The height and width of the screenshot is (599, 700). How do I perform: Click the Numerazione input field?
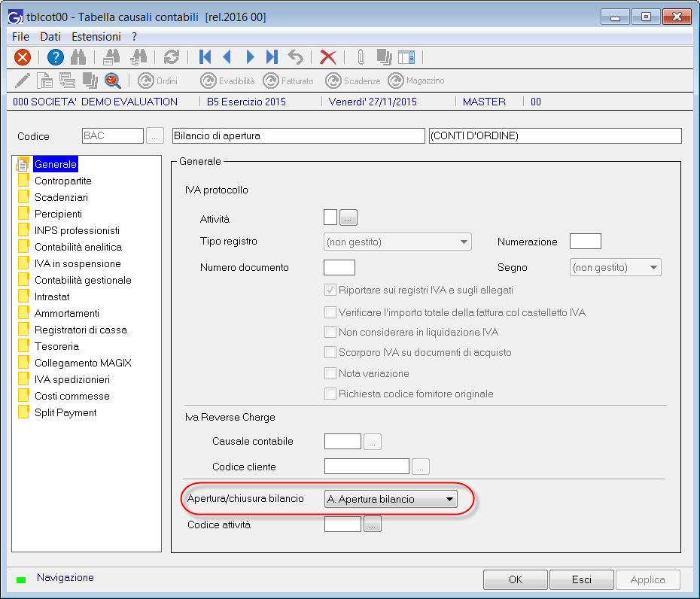pos(586,242)
